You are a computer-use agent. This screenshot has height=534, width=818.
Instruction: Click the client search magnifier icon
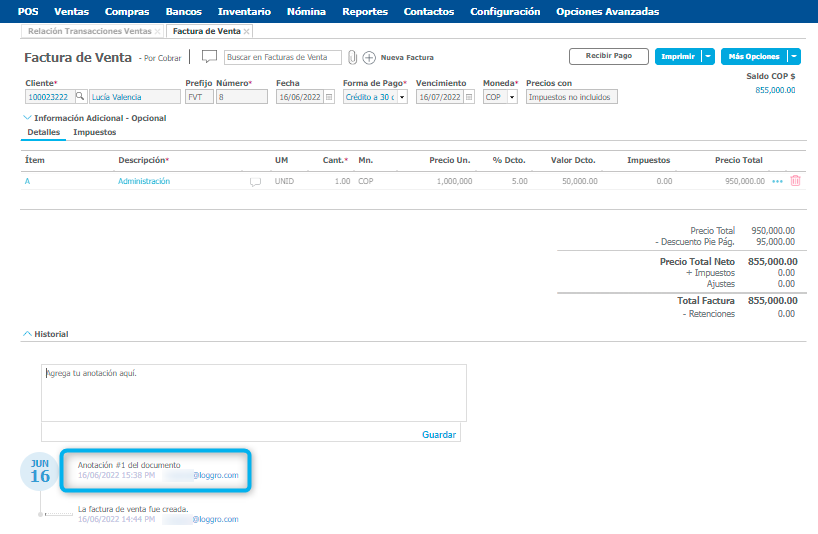(80, 97)
